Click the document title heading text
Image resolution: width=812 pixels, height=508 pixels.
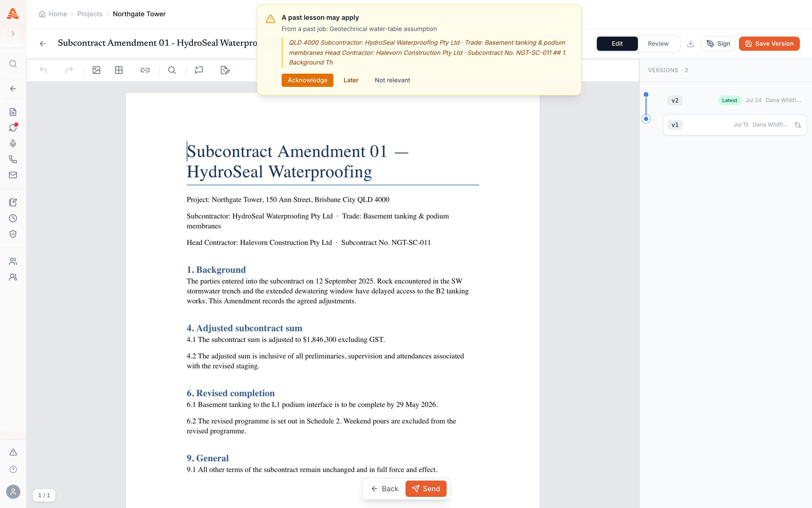point(297,162)
